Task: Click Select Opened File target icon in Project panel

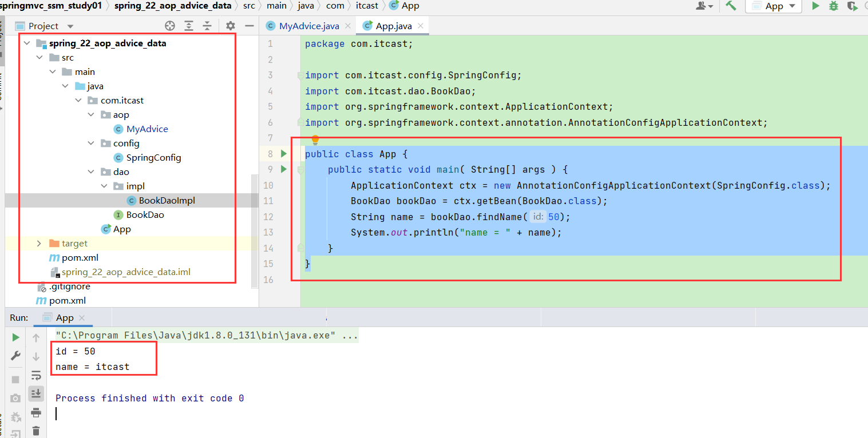Action: 170,26
